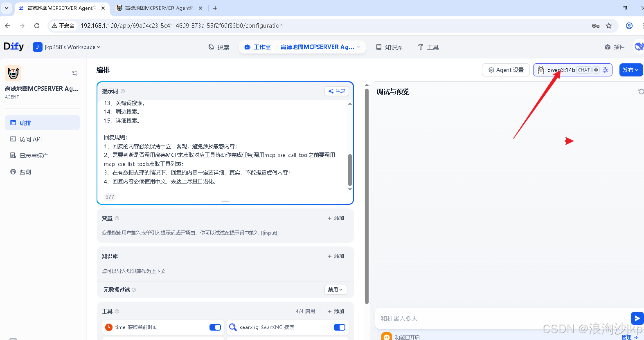Click the blue send message button
The image size is (644, 340).
pos(637,318)
